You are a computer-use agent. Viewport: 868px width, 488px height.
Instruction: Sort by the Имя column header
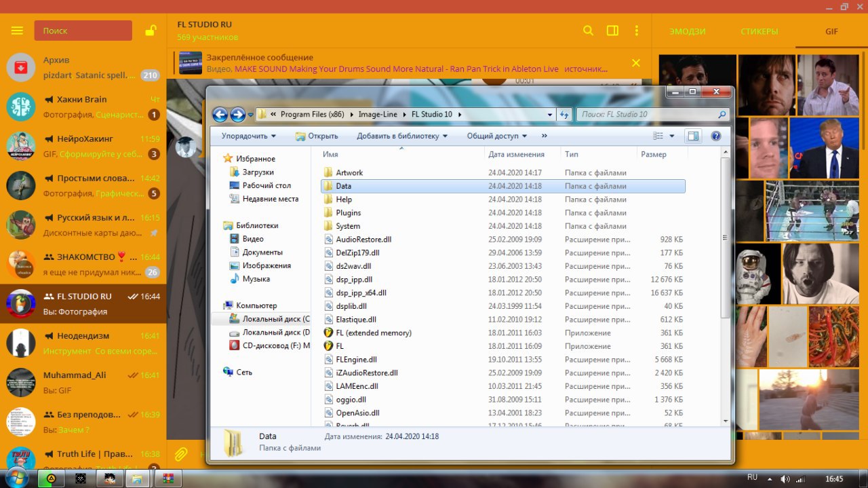401,154
